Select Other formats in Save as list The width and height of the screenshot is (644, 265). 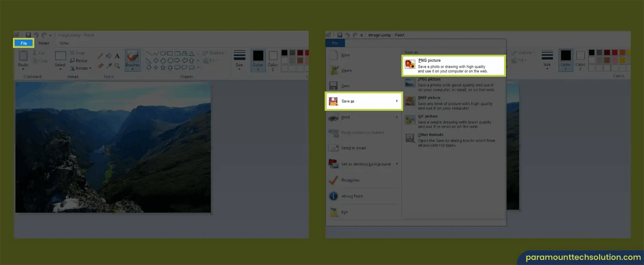pyautogui.click(x=454, y=140)
